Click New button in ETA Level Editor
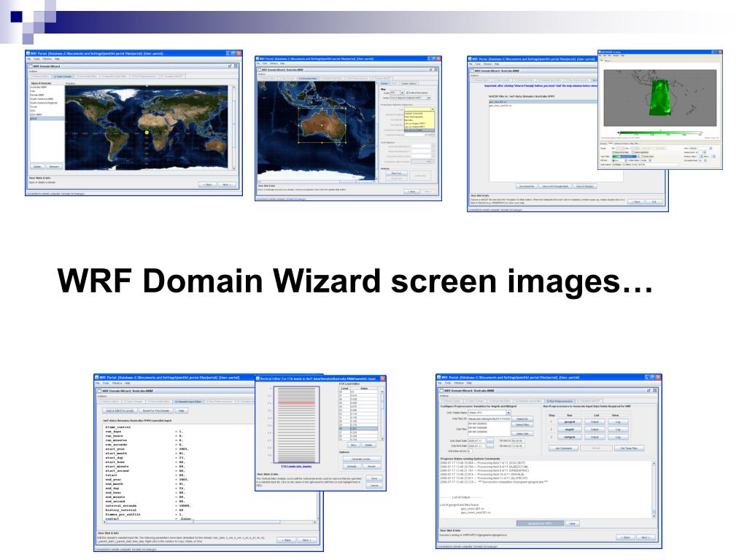747x560 pixels. coord(354,446)
